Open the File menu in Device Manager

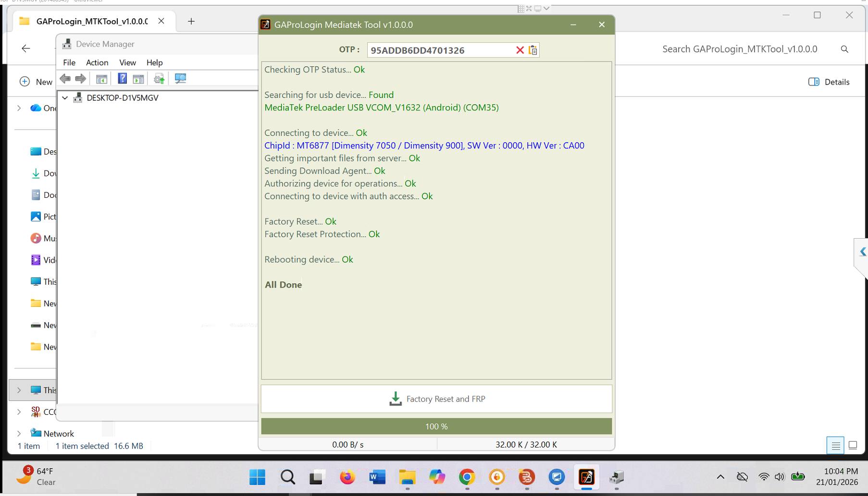(69, 62)
